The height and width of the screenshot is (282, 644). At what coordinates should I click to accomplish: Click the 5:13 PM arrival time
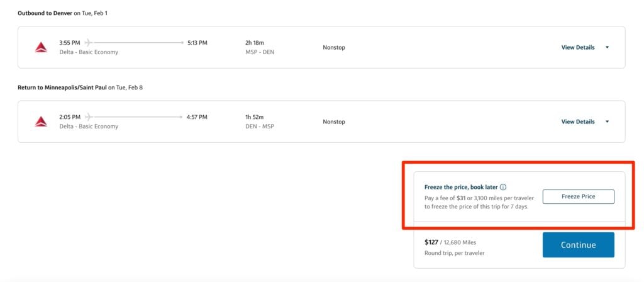tap(197, 42)
